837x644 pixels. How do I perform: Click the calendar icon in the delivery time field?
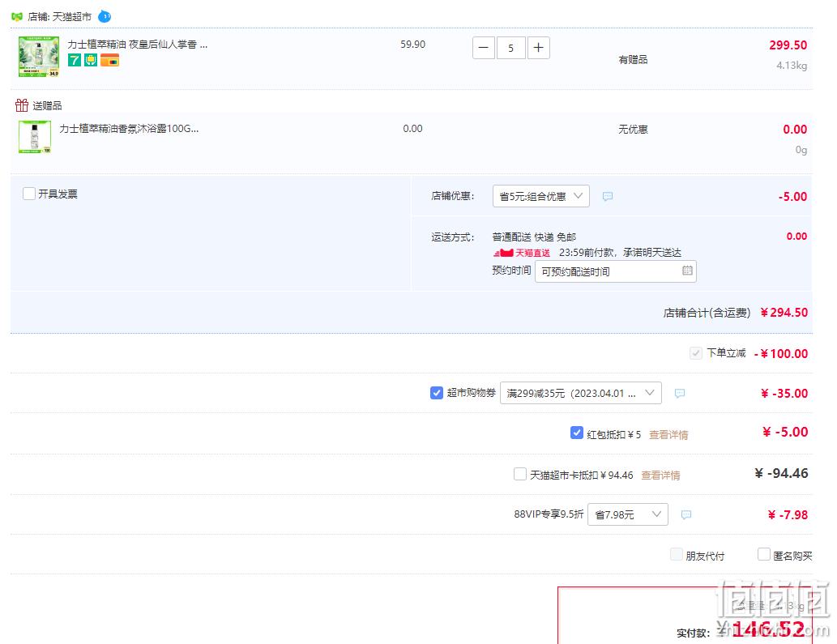click(x=688, y=271)
